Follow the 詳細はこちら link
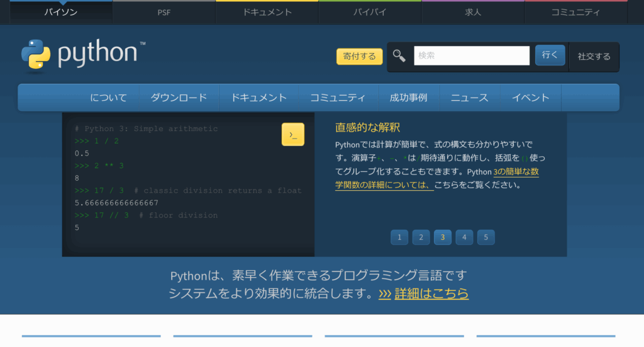Image resolution: width=644 pixels, height=347 pixels. point(431,293)
